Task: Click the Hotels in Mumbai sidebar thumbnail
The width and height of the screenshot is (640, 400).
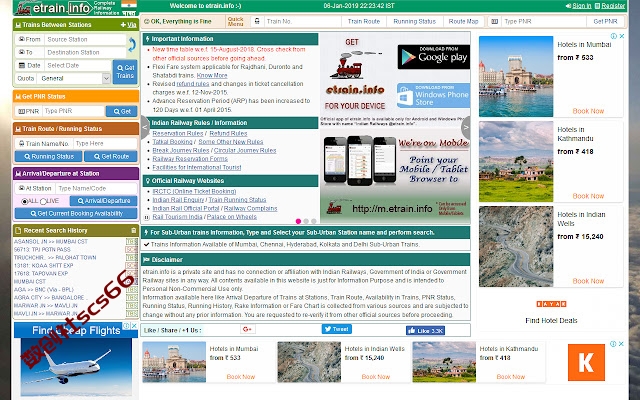Action: (516, 77)
